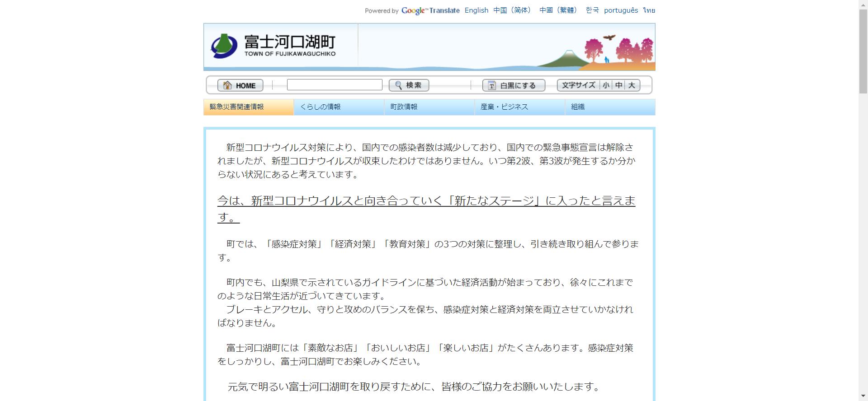Click the line 元気で明るい富士河口湖町を取り戻すために
The width and height of the screenshot is (868, 401).
click(414, 387)
